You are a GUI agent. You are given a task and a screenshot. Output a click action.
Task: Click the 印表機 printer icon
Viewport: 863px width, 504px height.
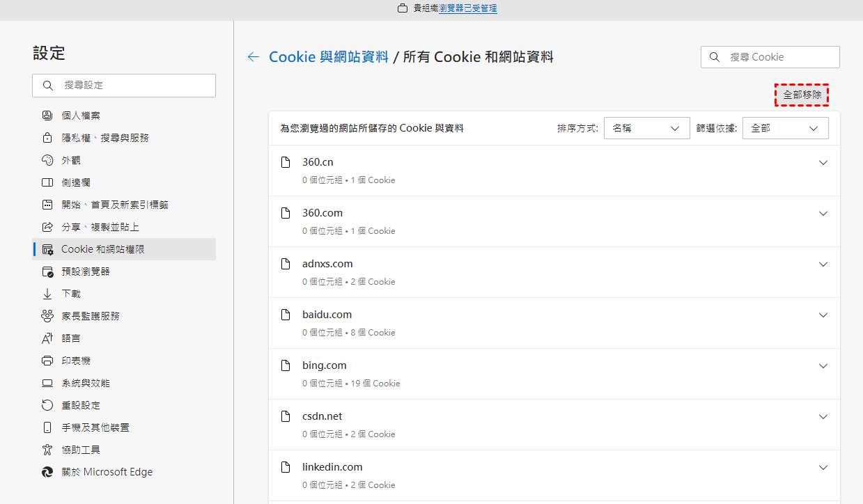[x=47, y=361]
